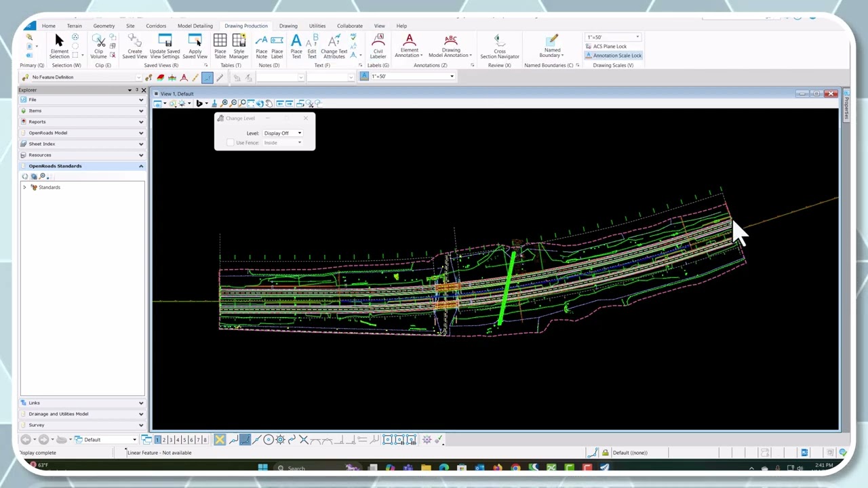The height and width of the screenshot is (488, 868).
Task: Switch to the Corridors tab
Action: click(156, 26)
